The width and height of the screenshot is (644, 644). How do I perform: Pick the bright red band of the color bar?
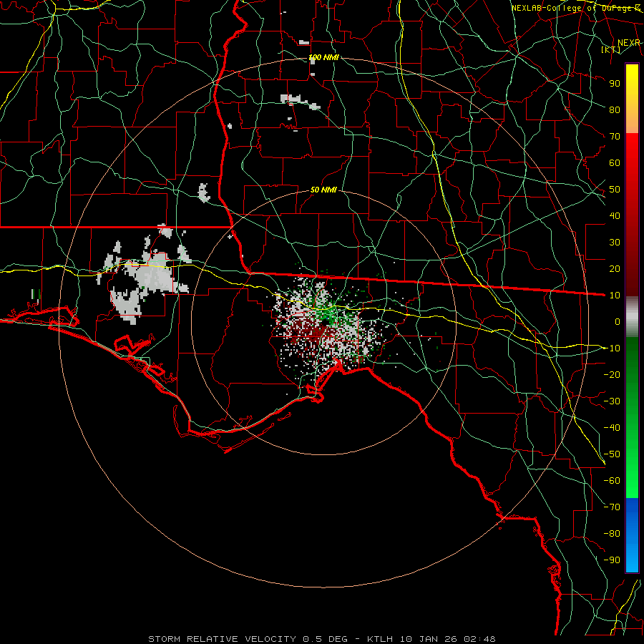(x=632, y=152)
